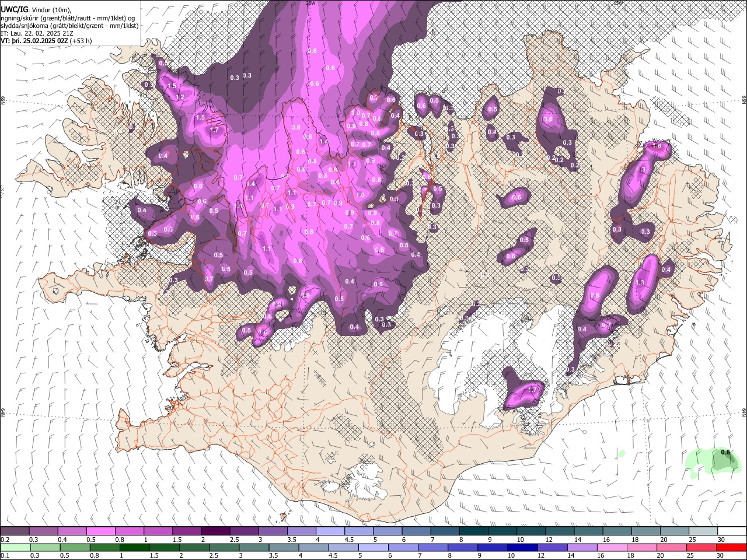The width and height of the screenshot is (747, 560).
Task: Select the darkest purple swatch between 2 and 2.5
Action: click(x=215, y=531)
